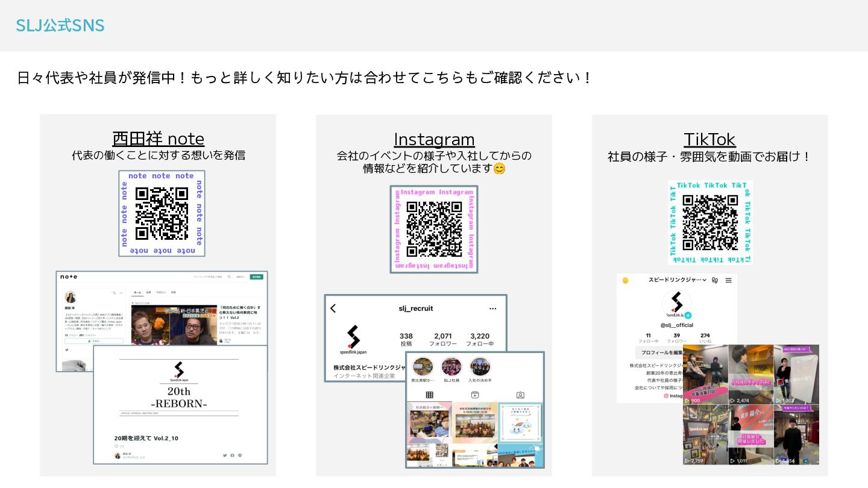The image size is (868, 488).
Task: Open the three-dot menu on note profile
Action: pos(121,293)
